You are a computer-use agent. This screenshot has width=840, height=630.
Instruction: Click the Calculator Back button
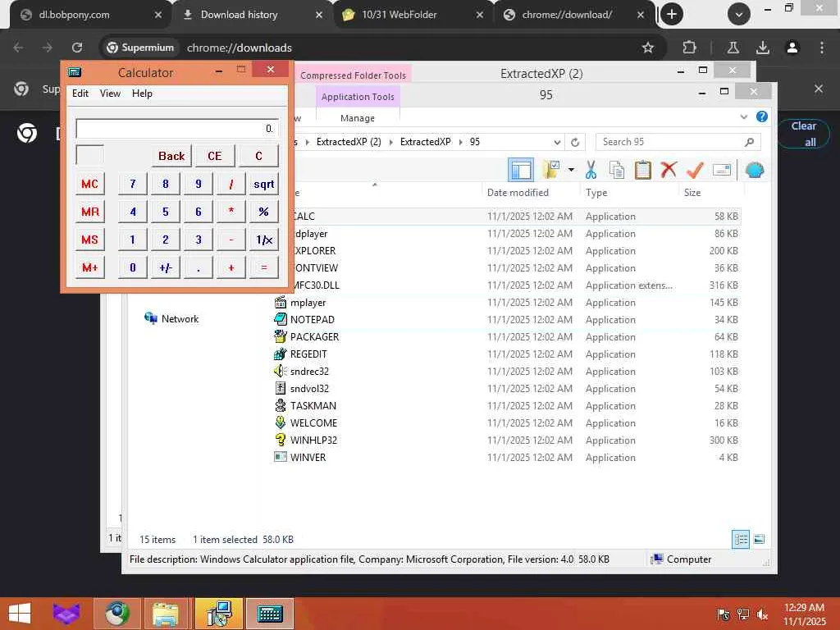pos(171,156)
